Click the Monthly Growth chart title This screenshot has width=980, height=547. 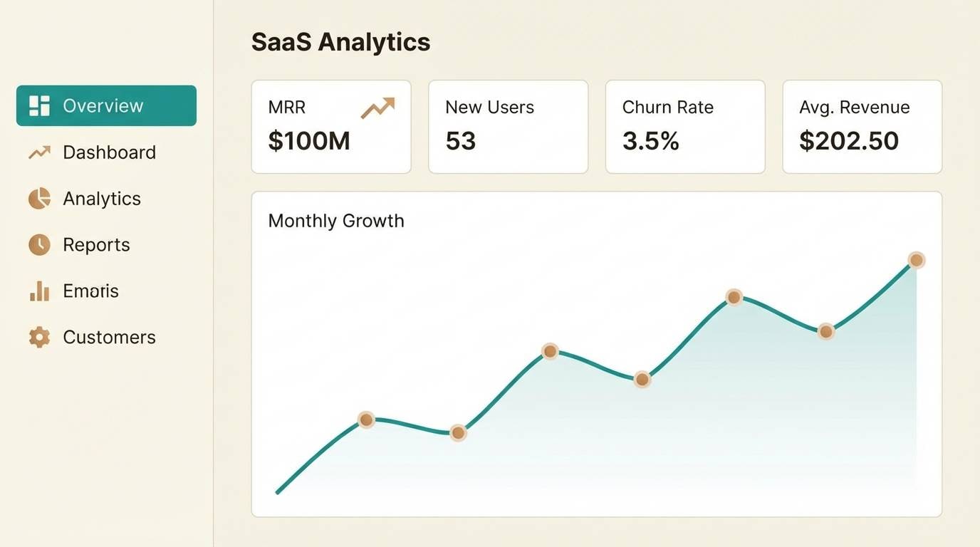coord(336,221)
